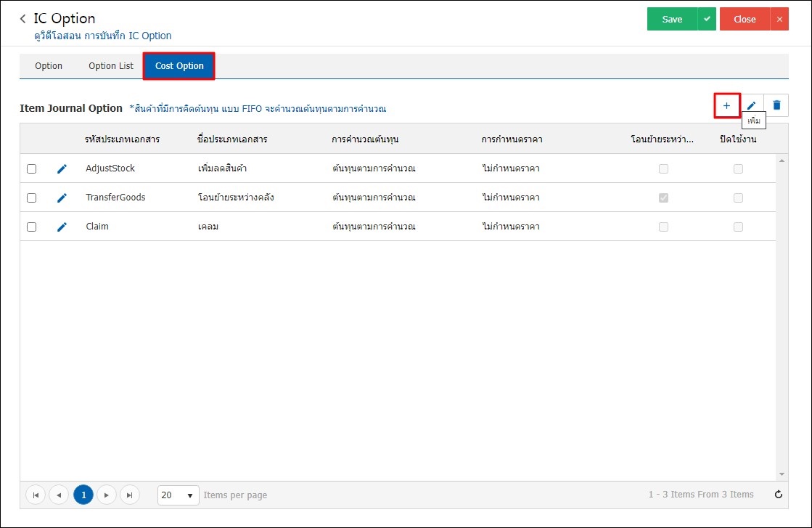Select the AdjustStock row checkbox
Image resolution: width=812 pixels, height=528 pixels.
(x=32, y=169)
